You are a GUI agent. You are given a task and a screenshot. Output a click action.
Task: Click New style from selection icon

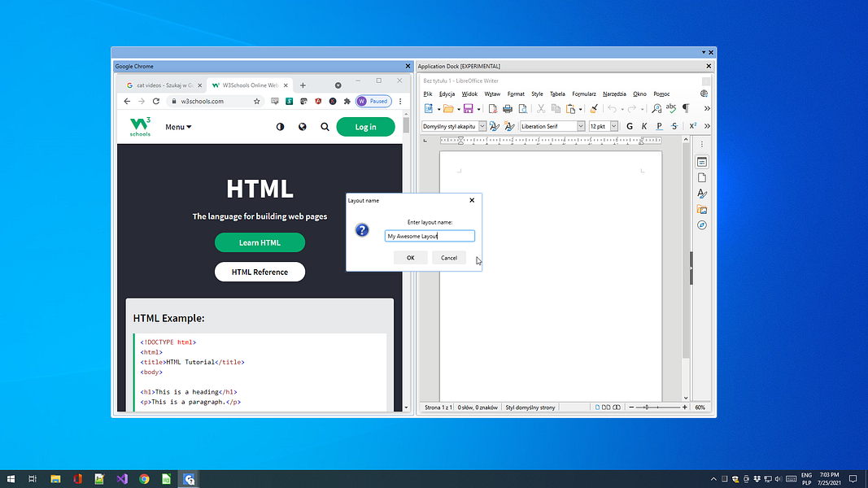pyautogui.click(x=510, y=126)
